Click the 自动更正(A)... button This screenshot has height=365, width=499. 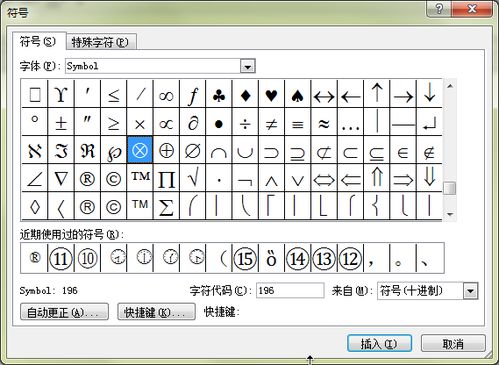point(64,312)
